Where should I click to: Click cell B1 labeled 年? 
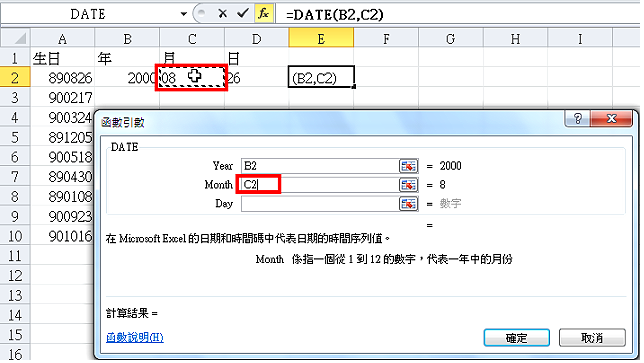coord(127,58)
